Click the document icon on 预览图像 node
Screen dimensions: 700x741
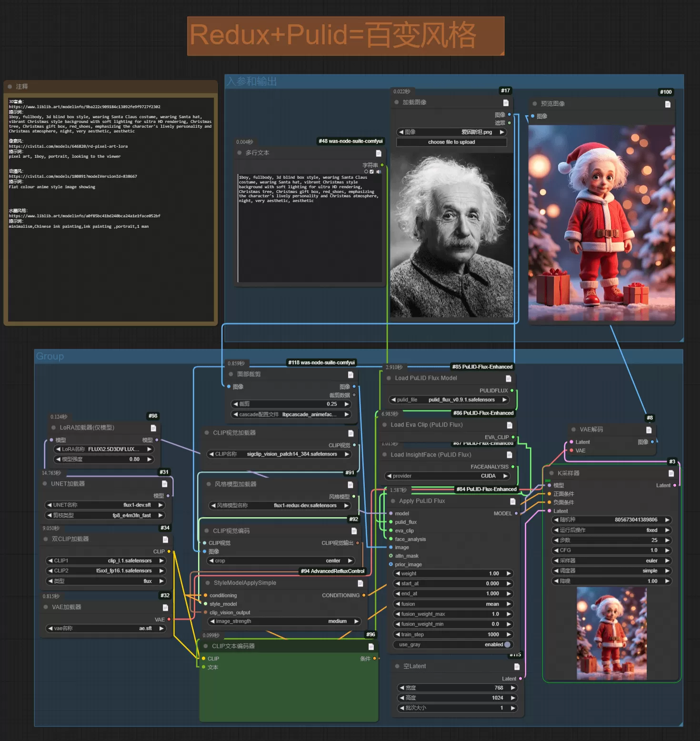coord(668,104)
